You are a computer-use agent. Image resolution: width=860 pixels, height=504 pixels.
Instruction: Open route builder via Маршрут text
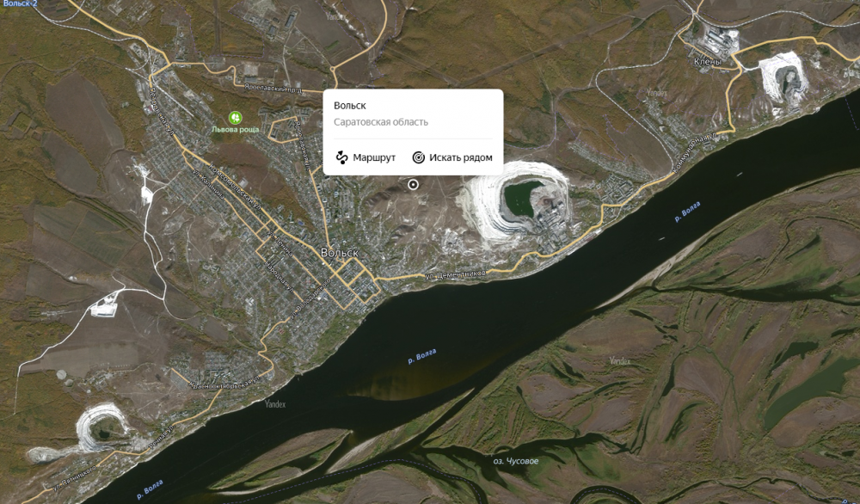click(374, 157)
